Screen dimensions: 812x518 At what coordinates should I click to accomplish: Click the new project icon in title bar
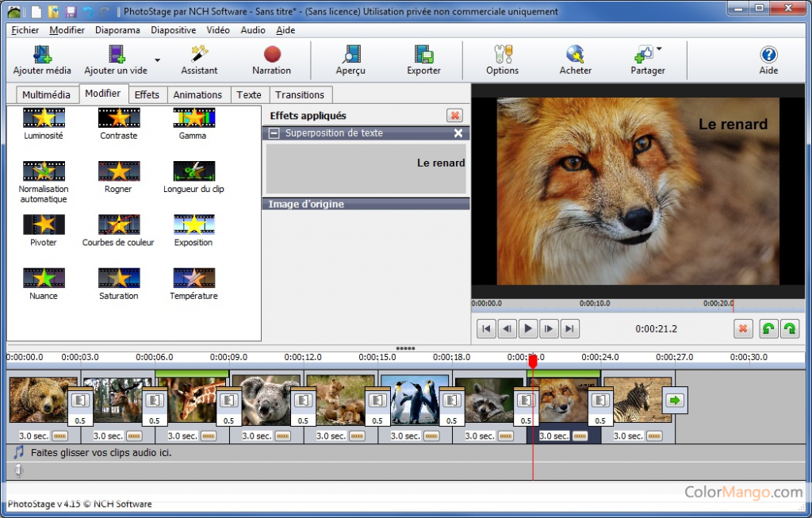tap(36, 11)
